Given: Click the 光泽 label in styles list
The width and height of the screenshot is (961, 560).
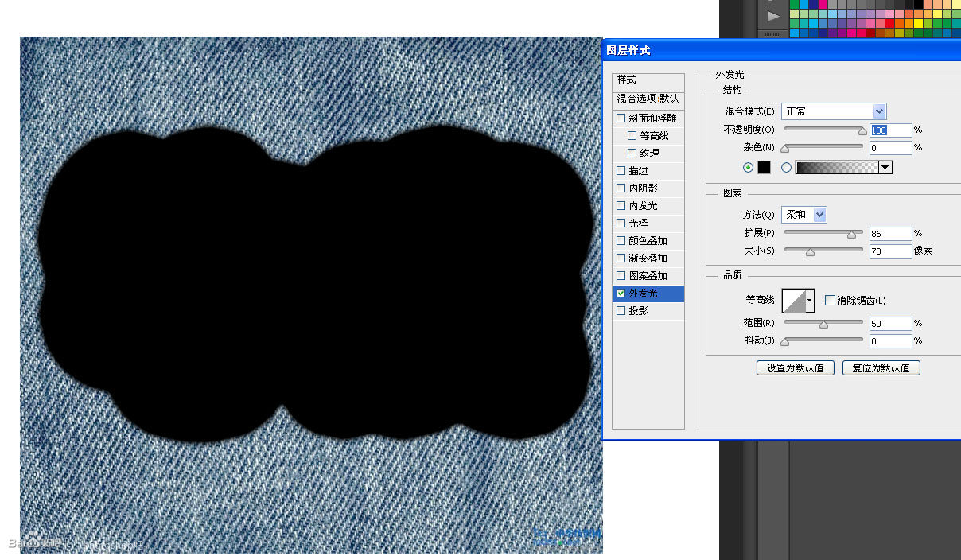Looking at the screenshot, I should pos(638,224).
